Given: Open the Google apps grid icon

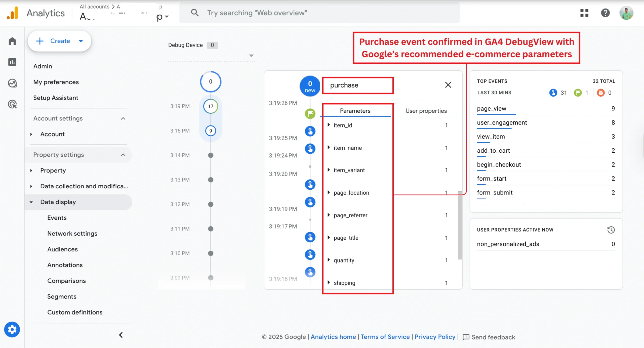Looking at the screenshot, I should tap(584, 13).
